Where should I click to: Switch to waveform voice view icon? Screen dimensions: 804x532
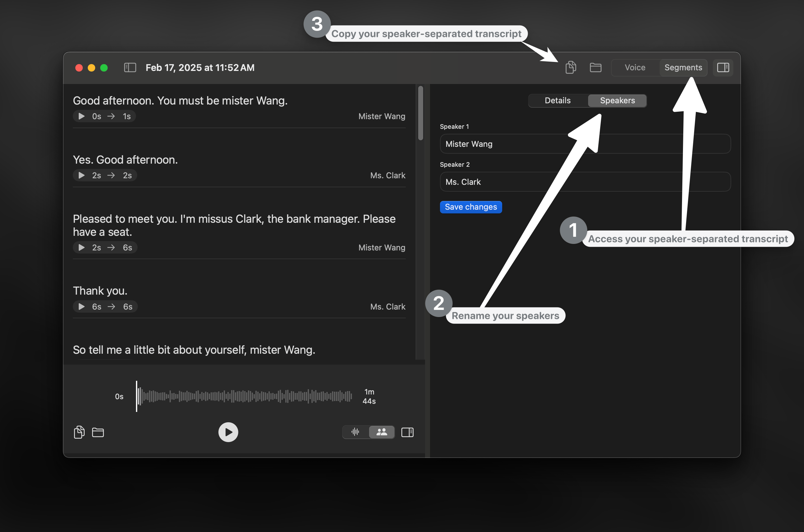[x=355, y=432]
